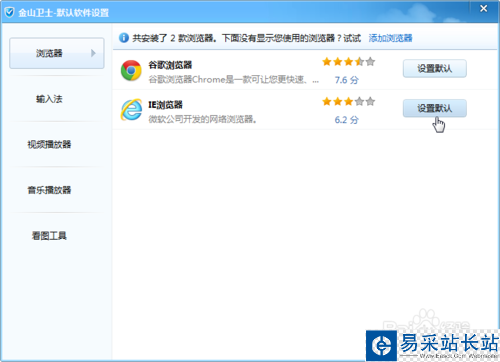The width and height of the screenshot is (500, 362).
Task: Select the 浏览器 category tab
Action: 57,53
